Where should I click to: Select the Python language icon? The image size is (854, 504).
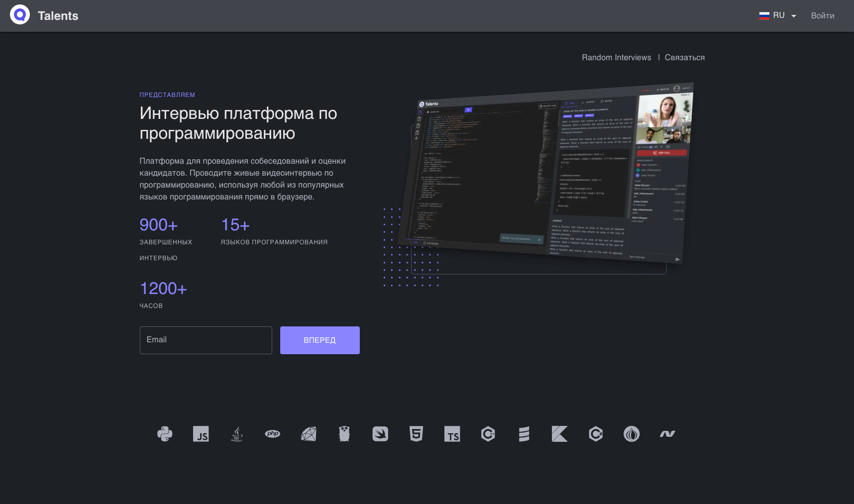click(165, 434)
